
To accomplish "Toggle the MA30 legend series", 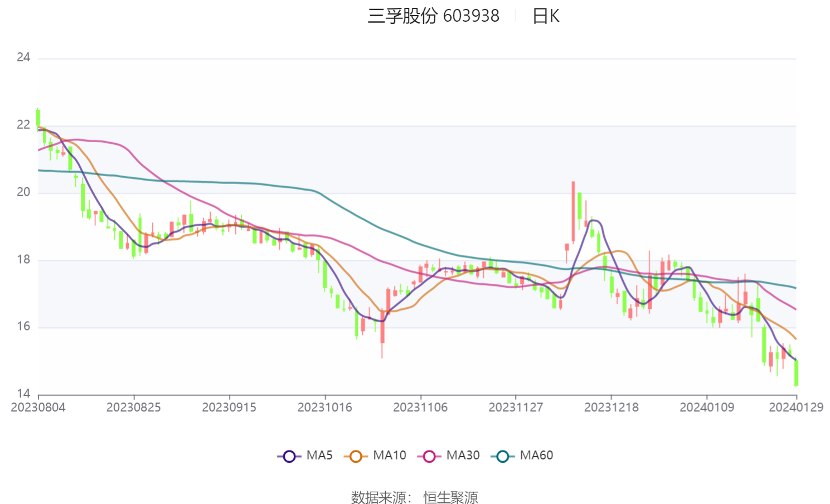I will [449, 455].
